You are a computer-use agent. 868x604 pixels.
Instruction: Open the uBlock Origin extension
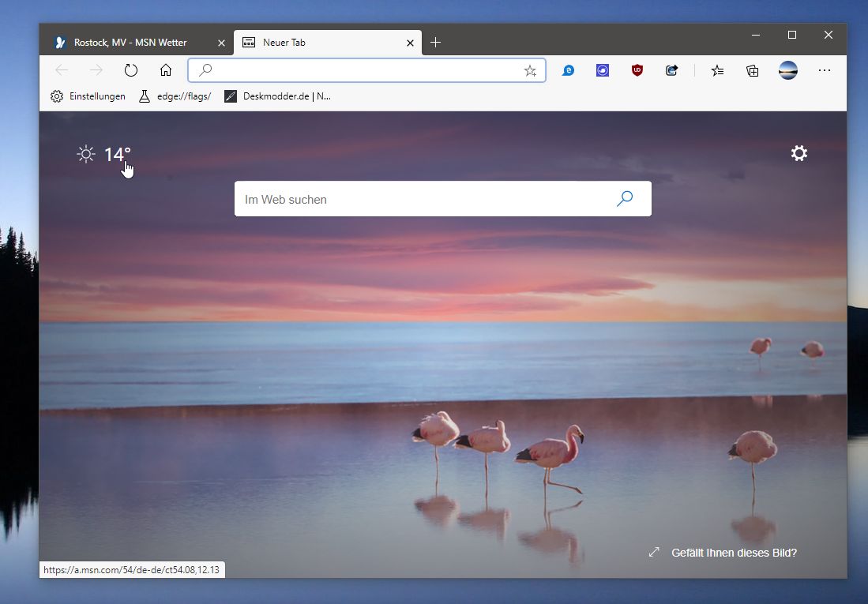point(637,70)
